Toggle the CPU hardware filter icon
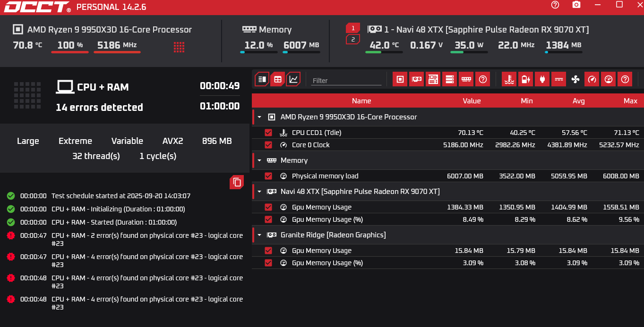The height and width of the screenshot is (327, 644). point(400,79)
